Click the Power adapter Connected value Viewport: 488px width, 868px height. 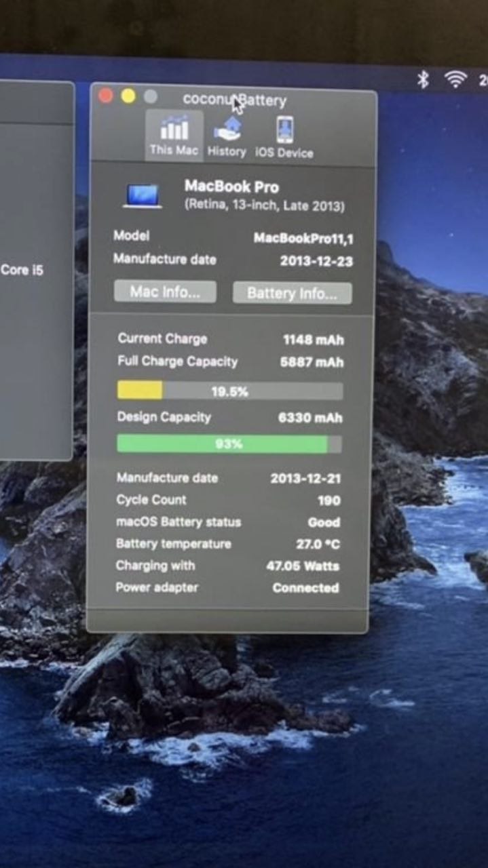click(305, 588)
